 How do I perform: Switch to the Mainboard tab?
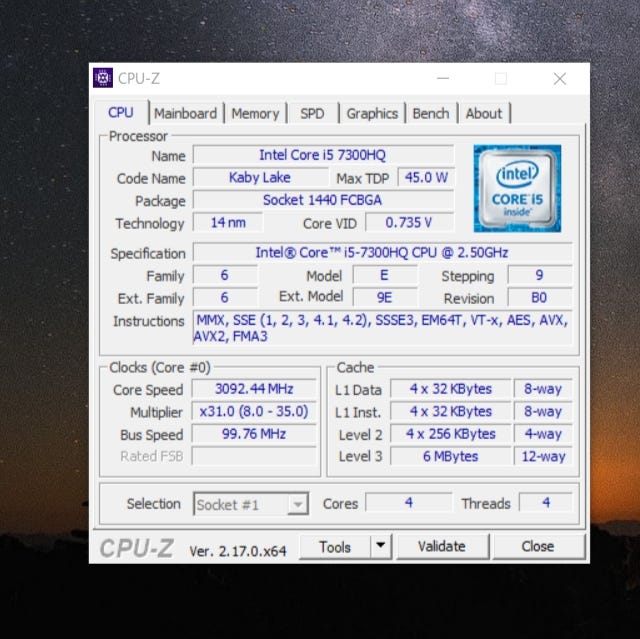(x=185, y=114)
